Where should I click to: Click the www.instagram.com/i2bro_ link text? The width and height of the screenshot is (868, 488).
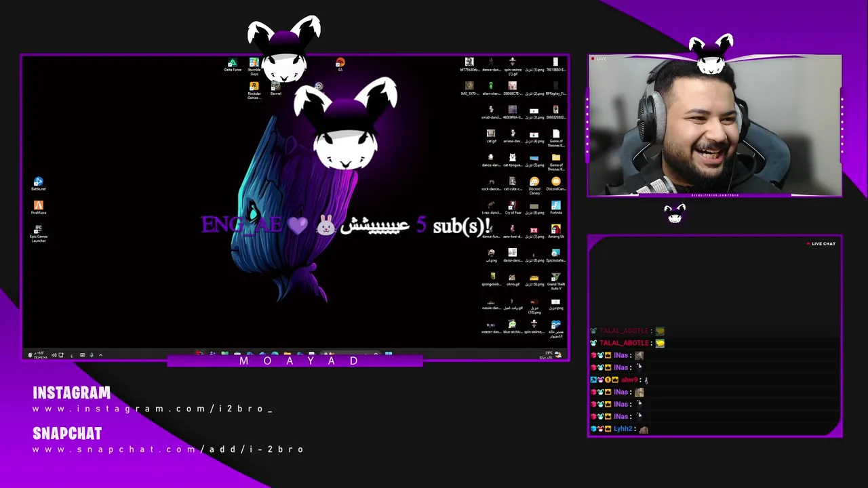click(x=153, y=409)
